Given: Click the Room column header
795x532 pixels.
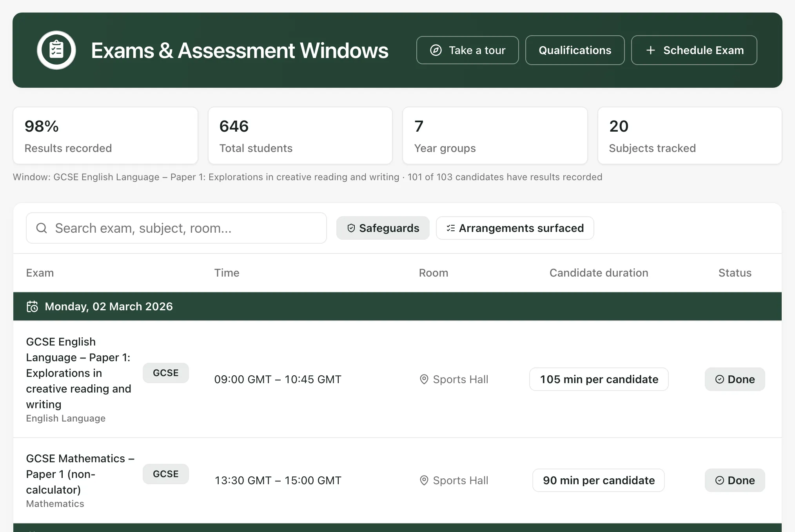Looking at the screenshot, I should pyautogui.click(x=434, y=273).
